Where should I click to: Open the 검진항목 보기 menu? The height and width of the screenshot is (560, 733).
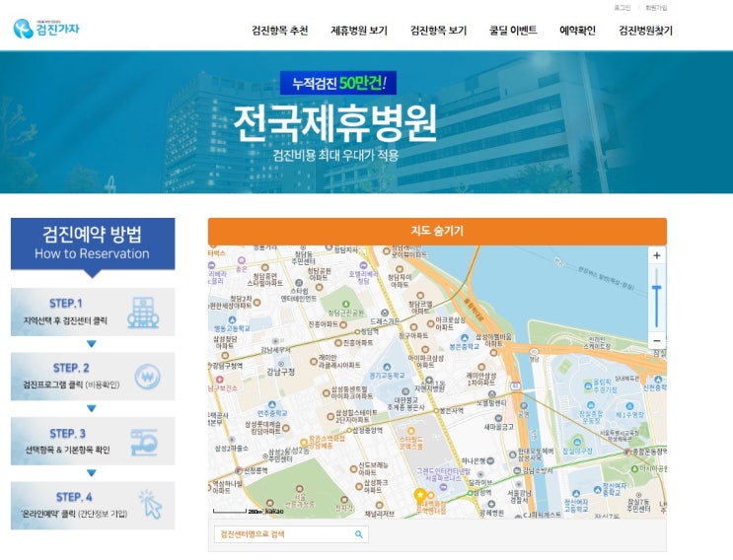click(x=438, y=31)
